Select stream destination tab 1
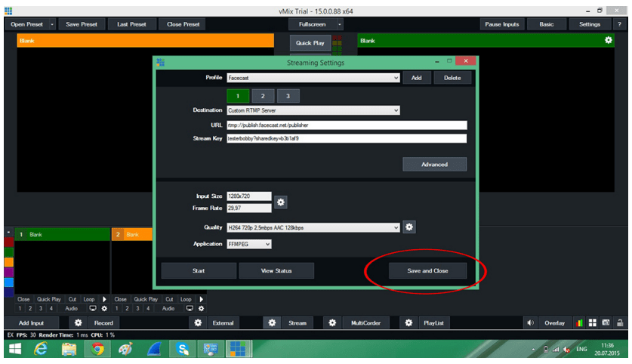The width and height of the screenshot is (632, 364). (x=238, y=96)
